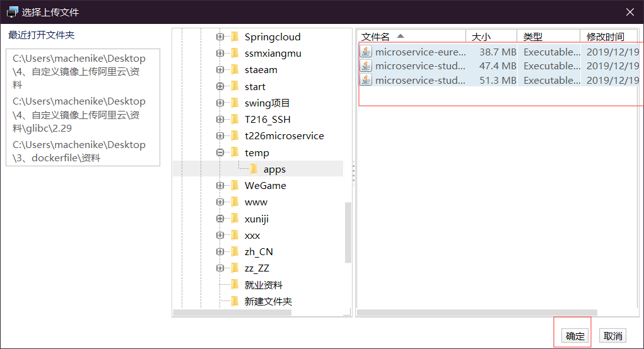The width and height of the screenshot is (644, 349).
Task: Select the 47.4 MB size cell
Action: pyautogui.click(x=497, y=66)
